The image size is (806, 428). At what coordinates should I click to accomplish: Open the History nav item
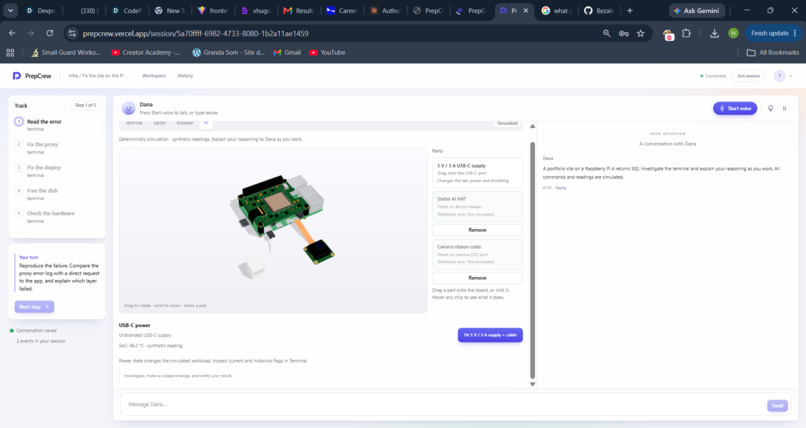click(185, 76)
